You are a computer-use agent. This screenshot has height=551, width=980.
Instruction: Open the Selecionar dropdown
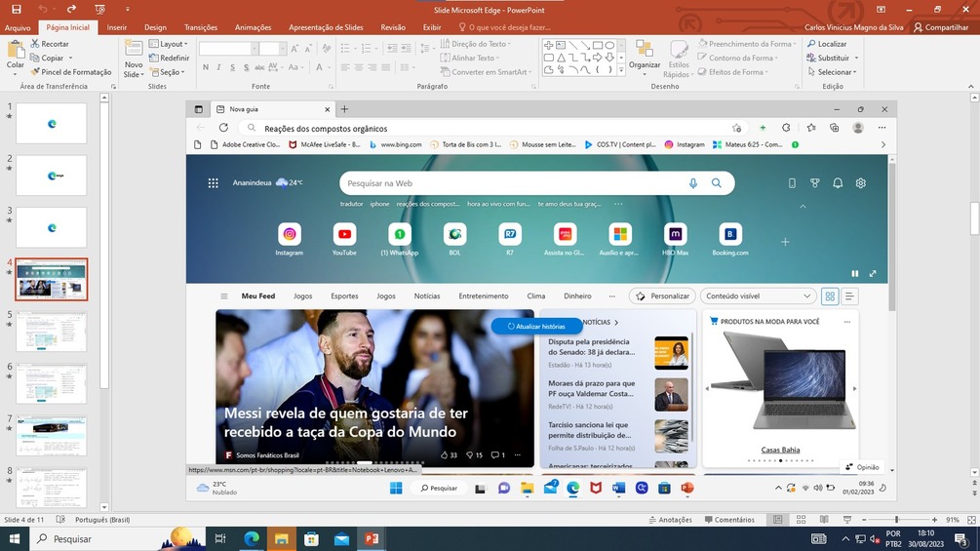pos(832,72)
